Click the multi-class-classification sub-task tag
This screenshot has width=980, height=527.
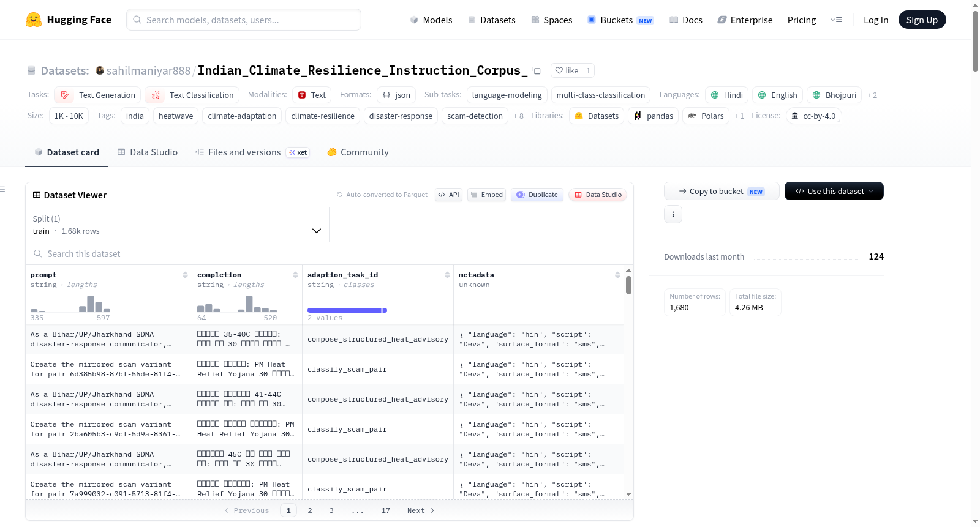(600, 95)
